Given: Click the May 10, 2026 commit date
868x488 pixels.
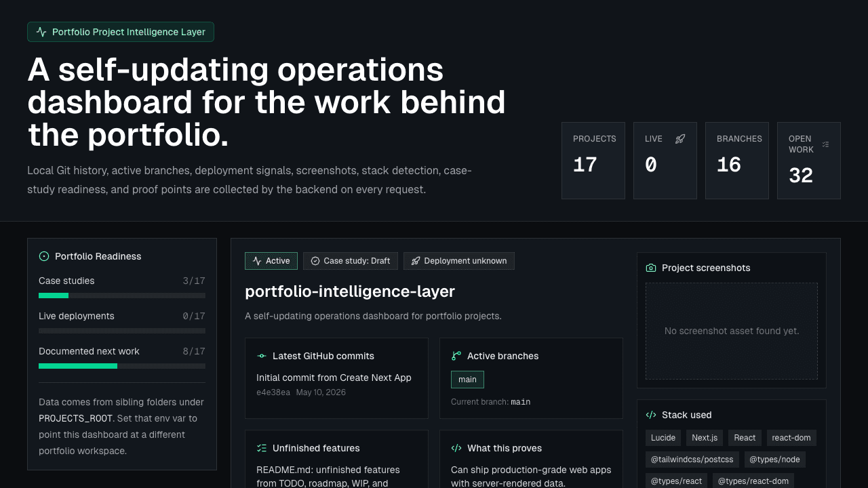Looking at the screenshot, I should point(321,392).
